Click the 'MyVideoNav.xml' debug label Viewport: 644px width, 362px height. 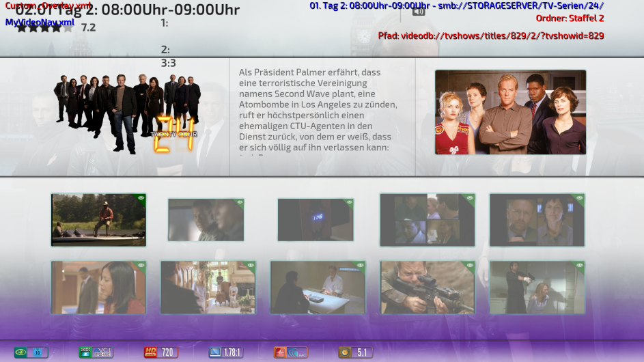click(40, 22)
